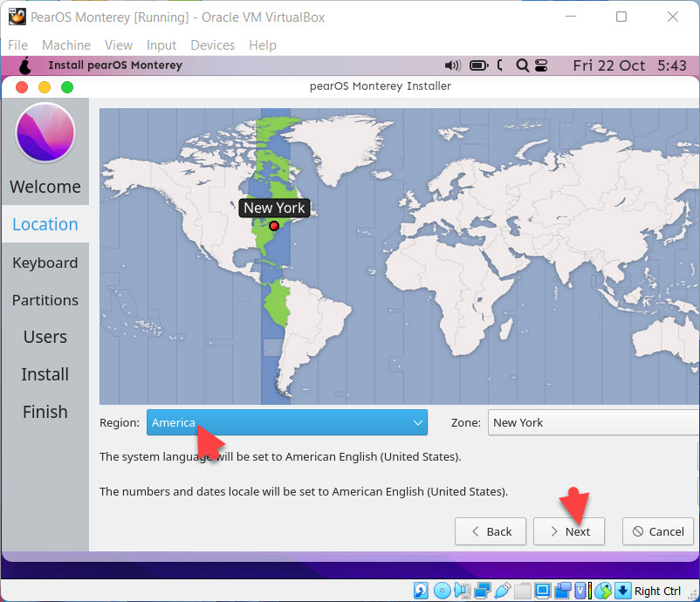Open the Machine menu
This screenshot has width=700, height=602.
[66, 45]
